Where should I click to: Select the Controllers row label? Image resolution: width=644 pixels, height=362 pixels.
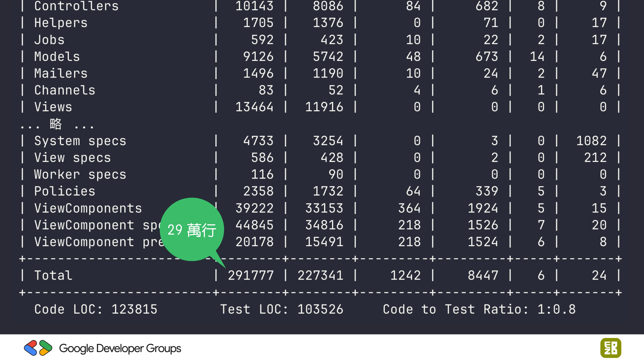point(76,6)
